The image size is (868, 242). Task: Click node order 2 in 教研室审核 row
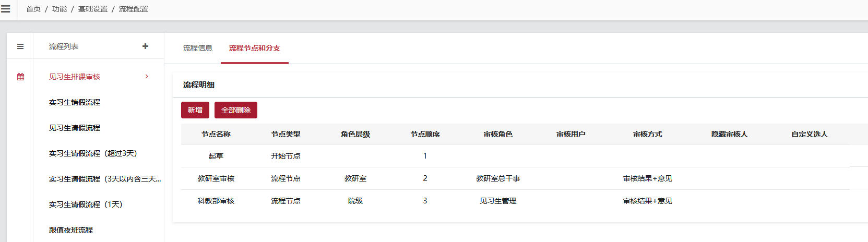click(425, 178)
